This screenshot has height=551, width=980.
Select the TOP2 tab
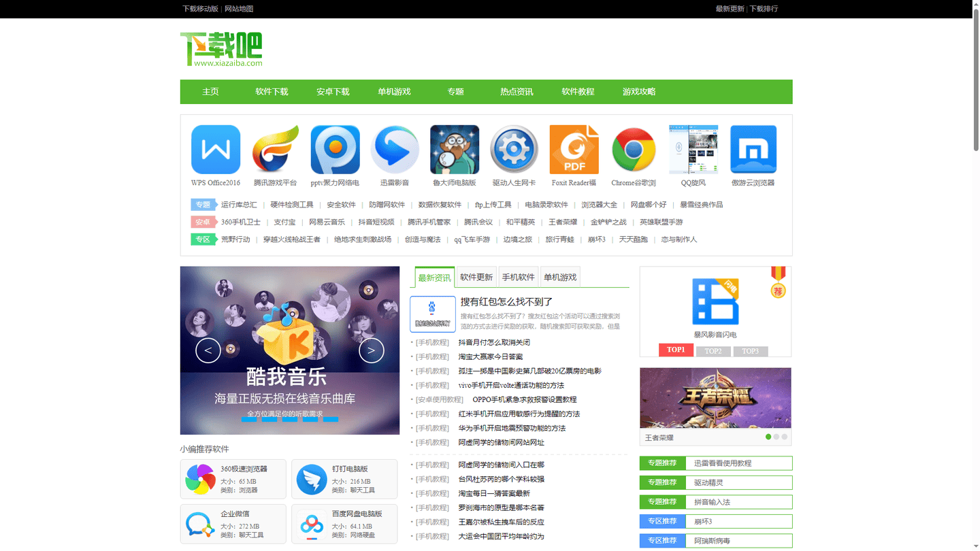point(713,351)
